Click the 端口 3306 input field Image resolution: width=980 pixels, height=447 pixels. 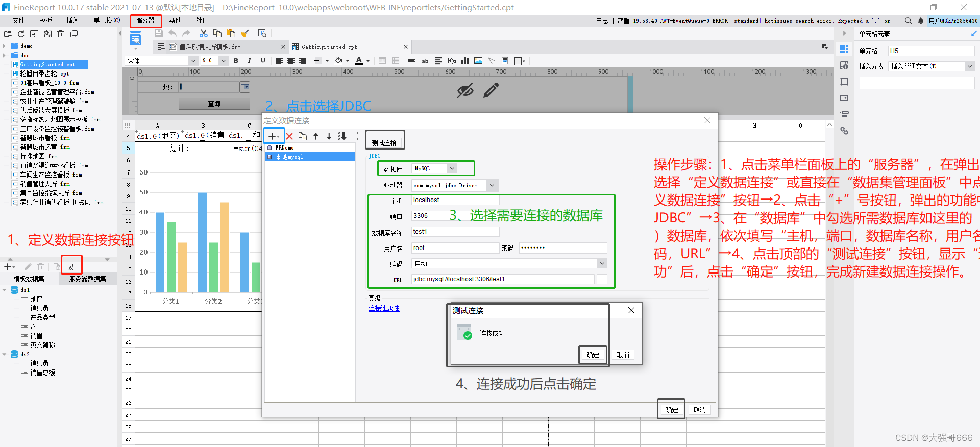pyautogui.click(x=455, y=216)
